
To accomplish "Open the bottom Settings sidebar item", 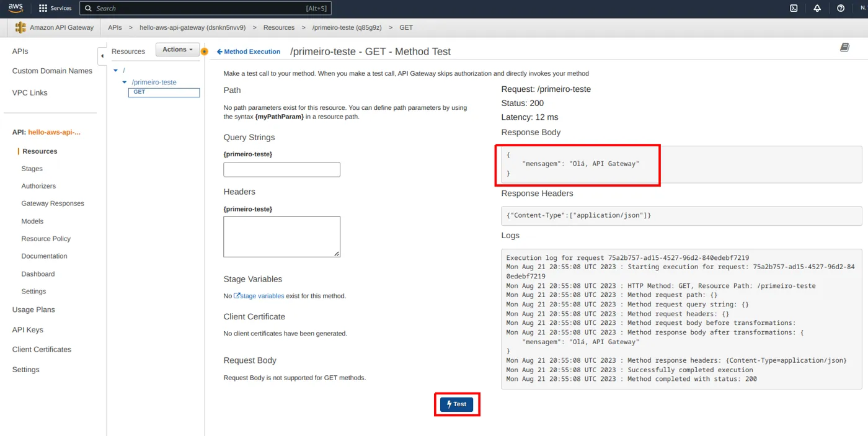I will pos(25,370).
